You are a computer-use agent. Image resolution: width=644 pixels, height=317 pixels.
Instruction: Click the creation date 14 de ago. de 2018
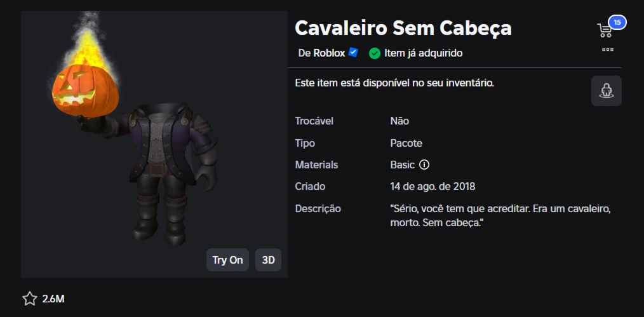(x=433, y=186)
